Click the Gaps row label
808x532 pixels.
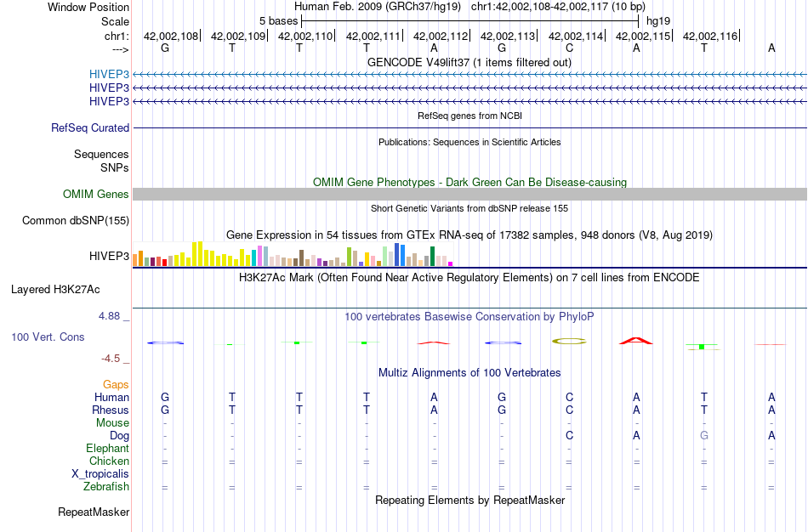(x=116, y=384)
